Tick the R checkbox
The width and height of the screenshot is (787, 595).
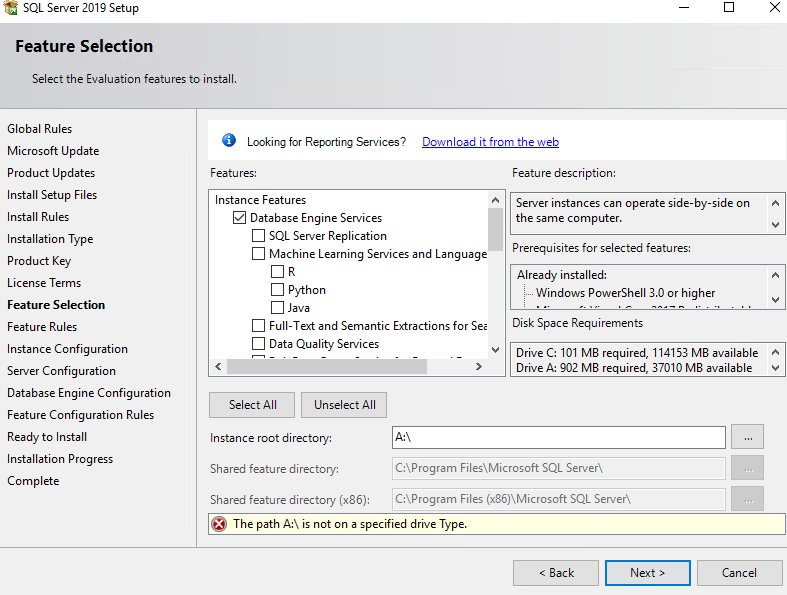pyautogui.click(x=277, y=272)
